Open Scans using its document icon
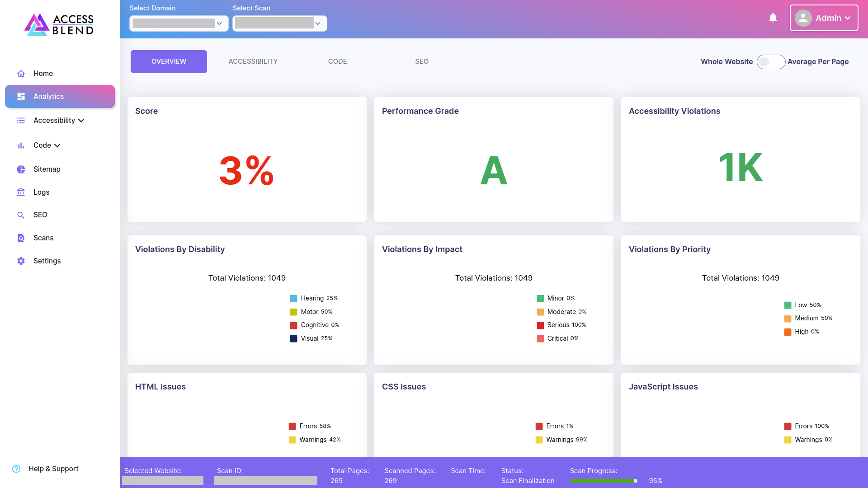 tap(21, 238)
